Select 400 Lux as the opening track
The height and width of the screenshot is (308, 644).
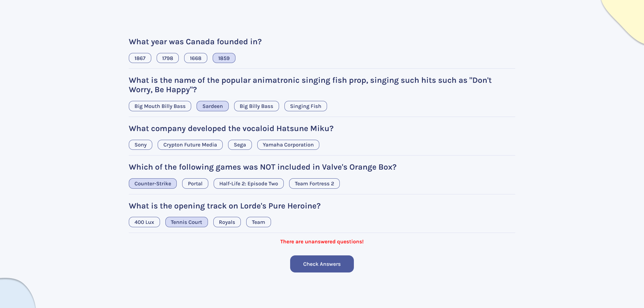(144, 222)
